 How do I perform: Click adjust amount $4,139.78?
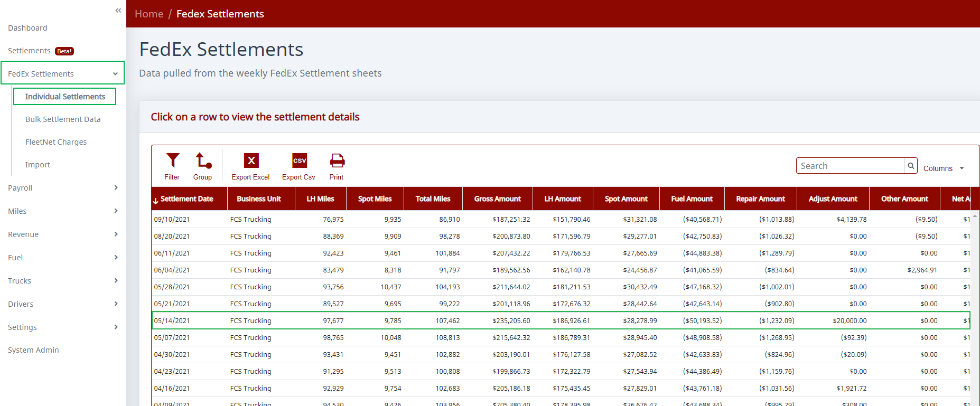pos(852,219)
